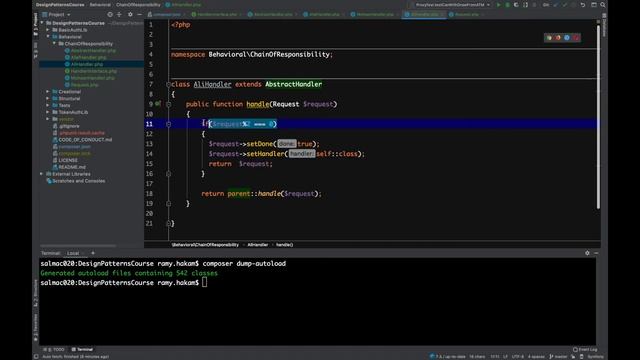Image resolution: width=640 pixels, height=360 pixels.
Task: Click expand/collapse all icon in Project header
Action: tap(119, 14)
